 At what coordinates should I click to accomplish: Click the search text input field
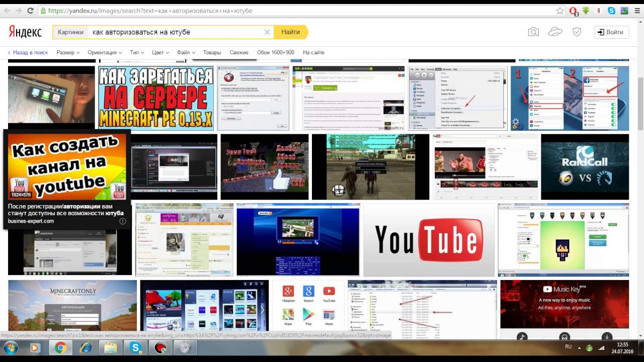[x=176, y=32]
